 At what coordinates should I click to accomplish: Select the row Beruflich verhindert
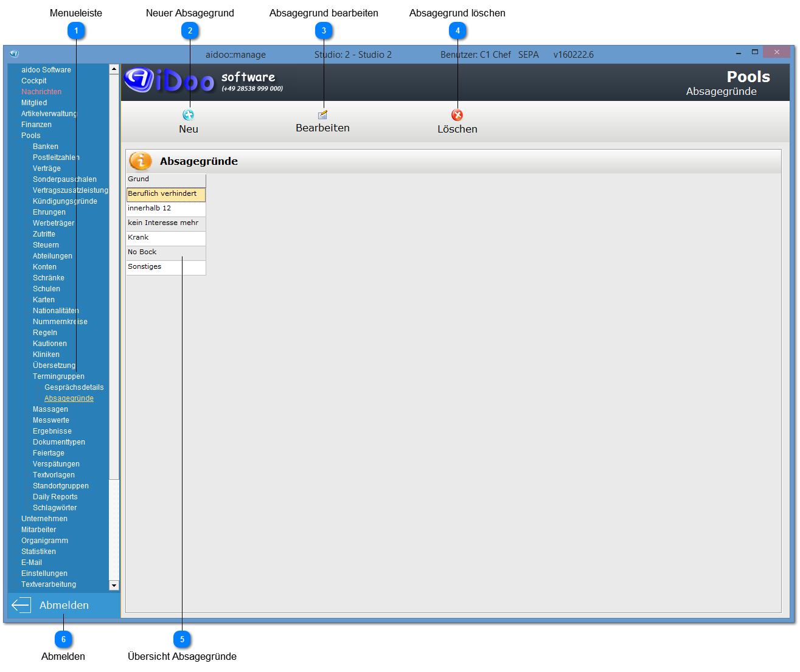[166, 195]
